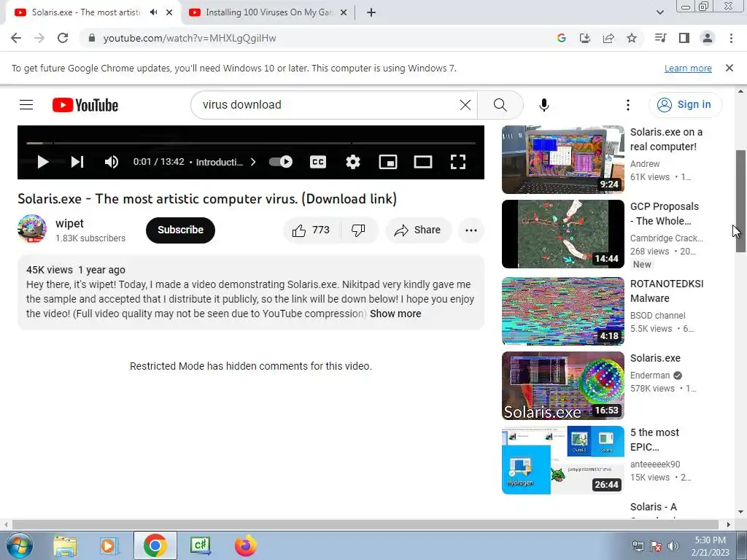Open Chrome side panel
747x560 pixels.
tap(684, 38)
